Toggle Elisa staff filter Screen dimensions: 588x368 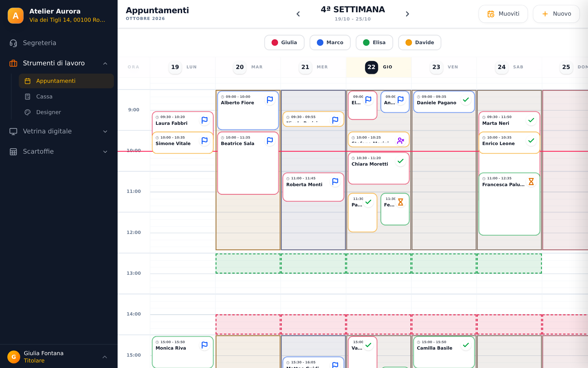click(x=374, y=42)
